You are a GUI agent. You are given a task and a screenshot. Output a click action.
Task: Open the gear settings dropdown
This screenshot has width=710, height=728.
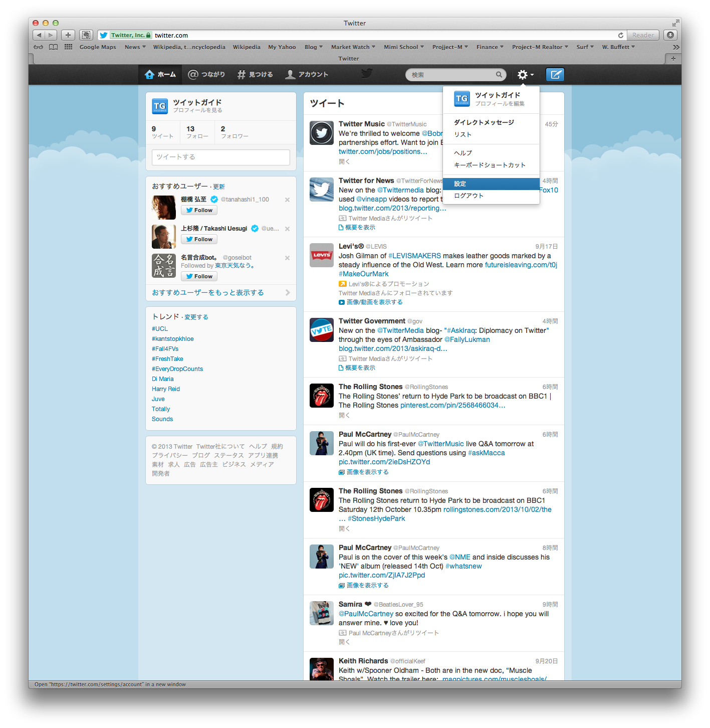click(x=526, y=75)
